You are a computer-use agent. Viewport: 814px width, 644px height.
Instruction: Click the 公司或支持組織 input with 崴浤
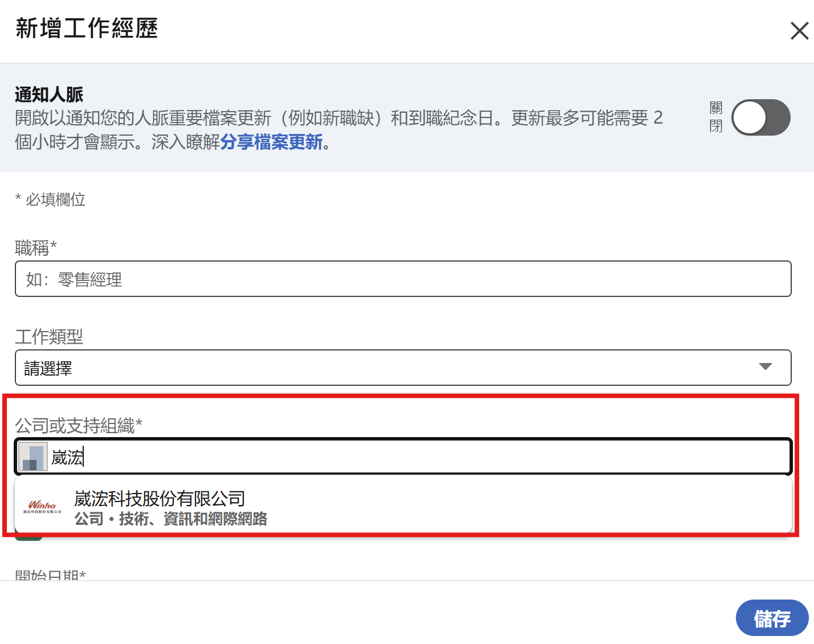pyautogui.click(x=403, y=456)
